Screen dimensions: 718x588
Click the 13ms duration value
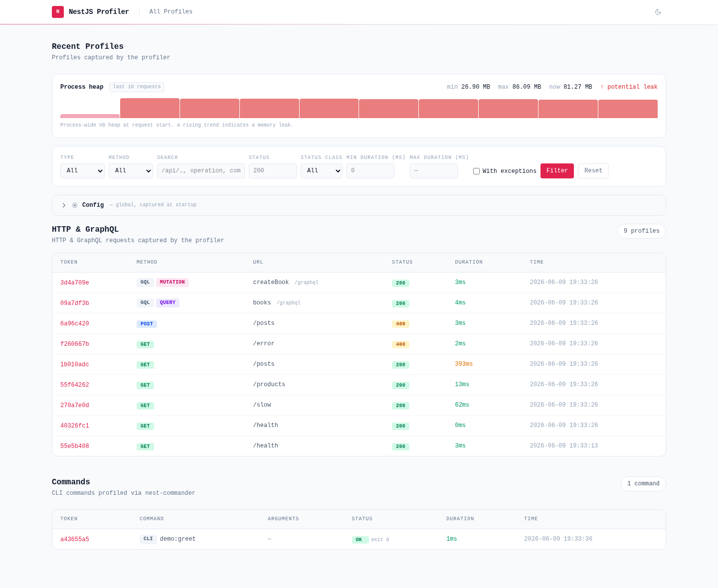(x=462, y=385)
